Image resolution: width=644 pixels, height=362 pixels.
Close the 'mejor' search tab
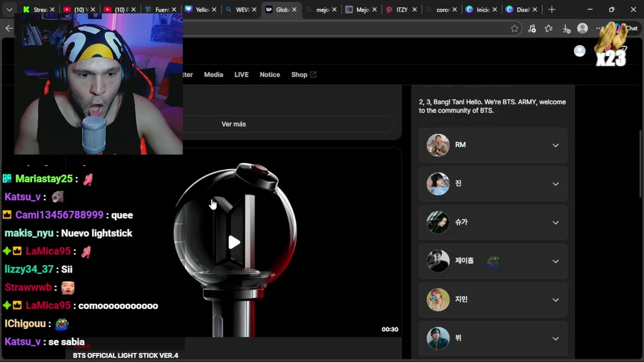click(x=335, y=10)
